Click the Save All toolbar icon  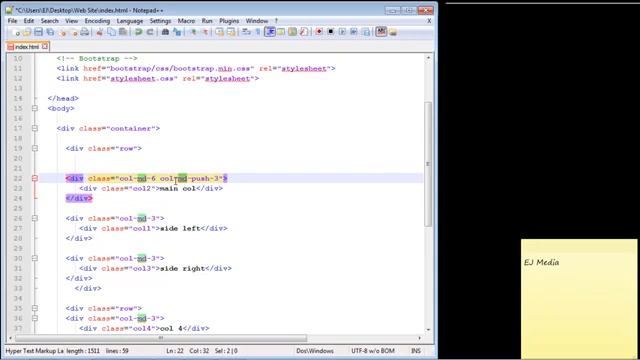[50, 32]
